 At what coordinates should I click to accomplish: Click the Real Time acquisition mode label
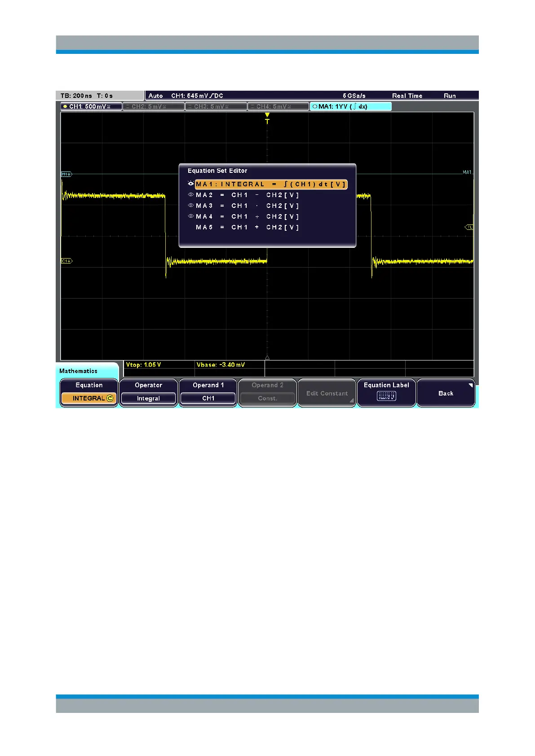coord(407,96)
